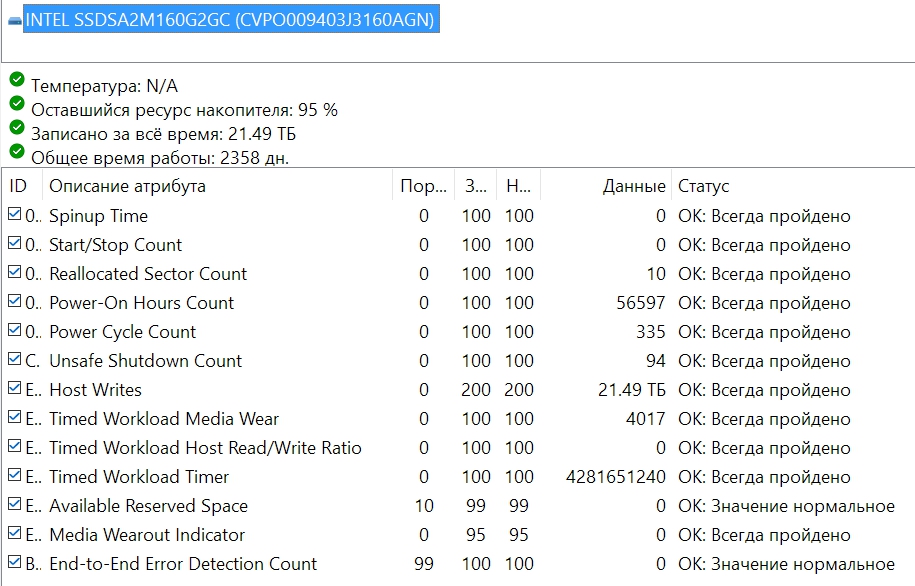
Task: Select the Available Reserved Space attribute name
Action: tap(148, 505)
